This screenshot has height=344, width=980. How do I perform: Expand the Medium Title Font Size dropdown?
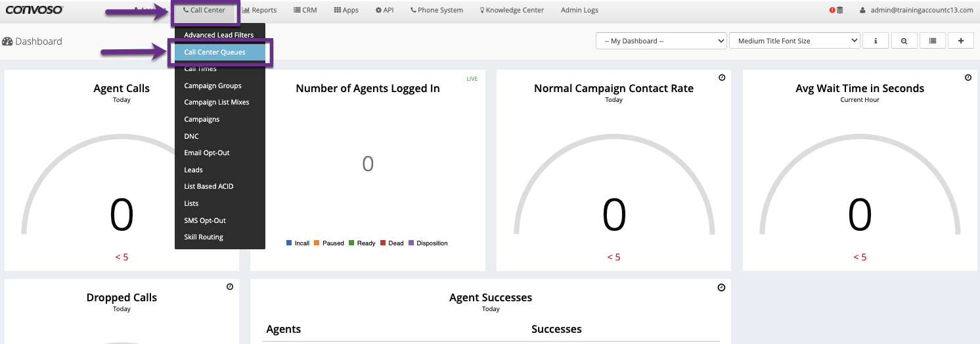pyautogui.click(x=794, y=41)
